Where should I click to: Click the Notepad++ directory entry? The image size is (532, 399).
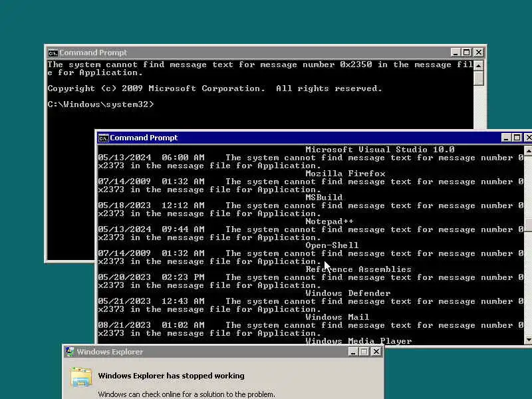(x=329, y=221)
